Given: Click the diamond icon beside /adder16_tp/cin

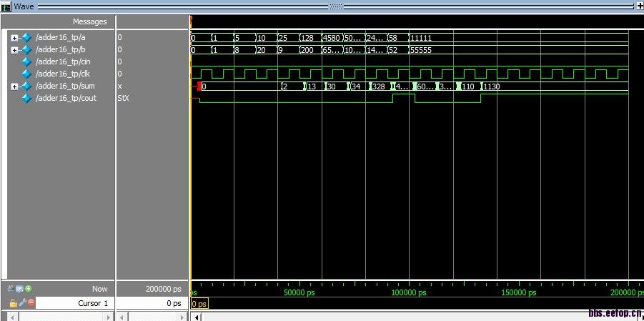Looking at the screenshot, I should point(26,61).
